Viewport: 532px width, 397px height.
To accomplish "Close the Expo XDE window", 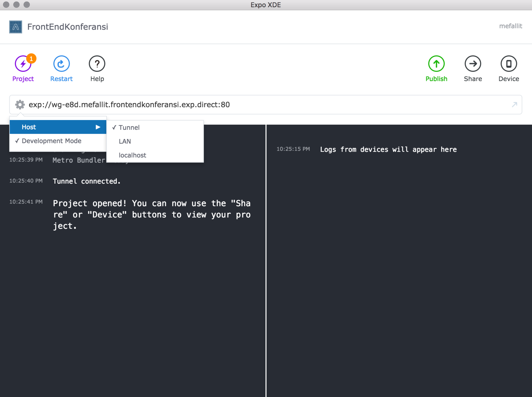I will point(6,5).
